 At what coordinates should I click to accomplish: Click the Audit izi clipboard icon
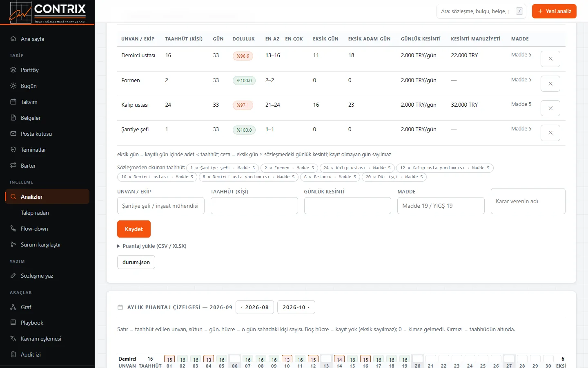(13, 355)
